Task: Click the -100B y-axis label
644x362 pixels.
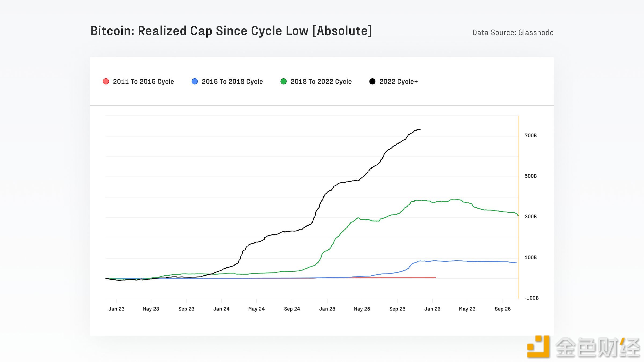Action: [x=531, y=298]
